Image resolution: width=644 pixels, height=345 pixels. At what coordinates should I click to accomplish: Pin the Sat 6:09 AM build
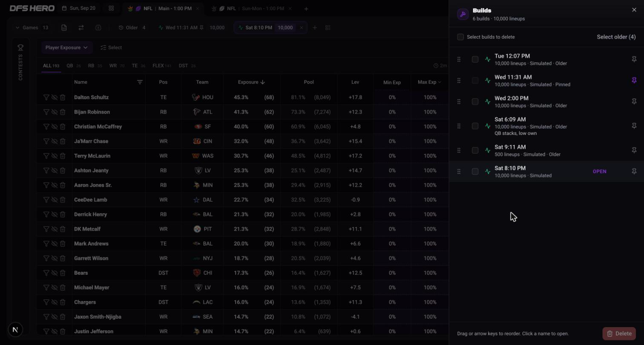pos(634,126)
